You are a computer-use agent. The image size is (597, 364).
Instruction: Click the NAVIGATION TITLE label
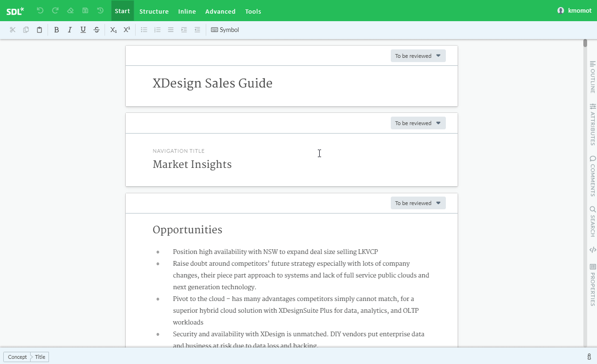click(x=178, y=151)
